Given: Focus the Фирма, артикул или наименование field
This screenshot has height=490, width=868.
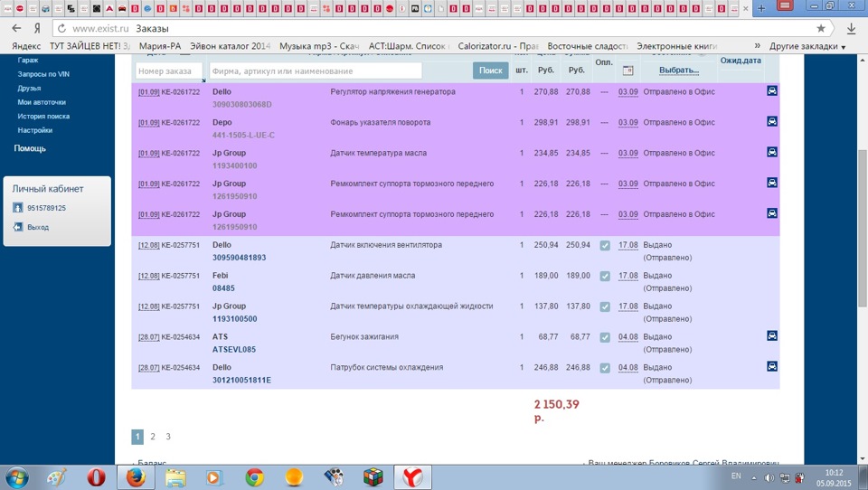Looking at the screenshot, I should tap(316, 71).
